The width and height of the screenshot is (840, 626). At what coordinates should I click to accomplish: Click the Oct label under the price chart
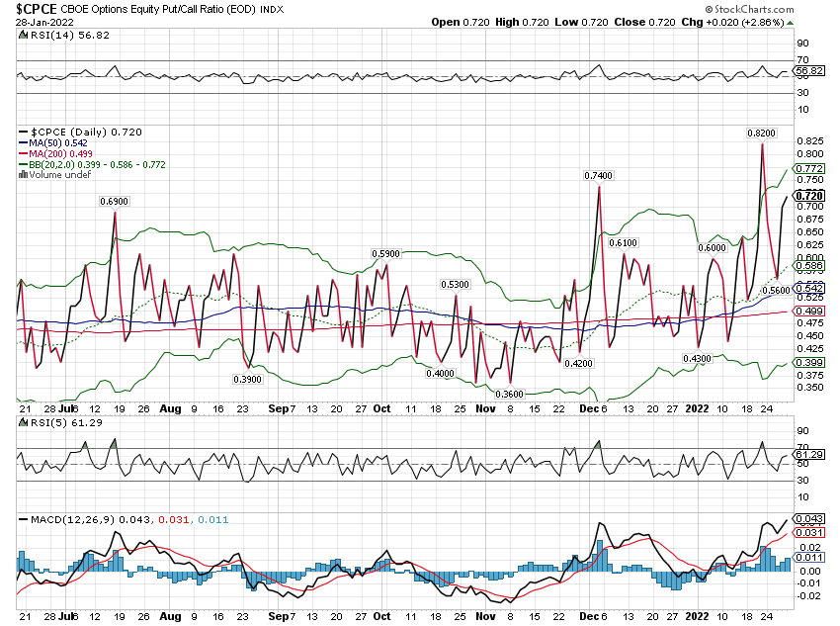coord(382,409)
